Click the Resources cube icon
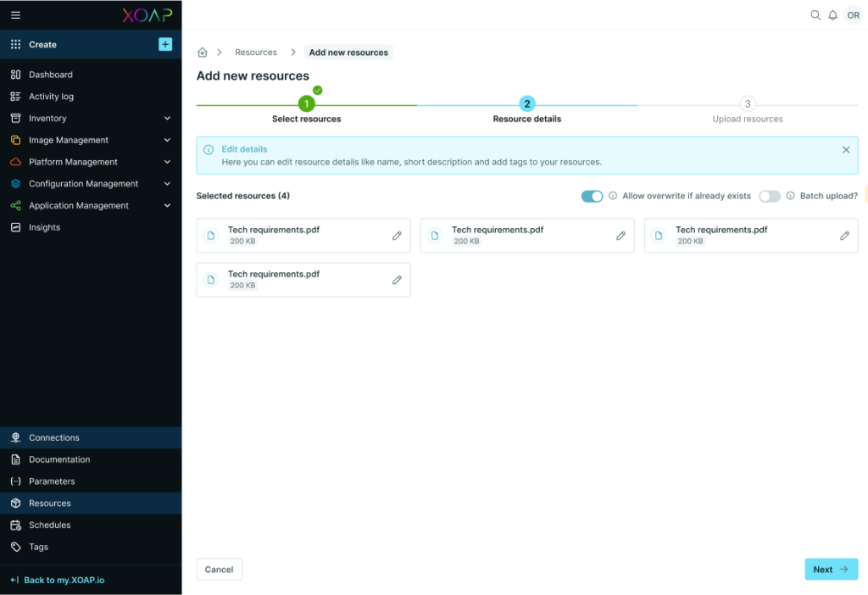 15,503
